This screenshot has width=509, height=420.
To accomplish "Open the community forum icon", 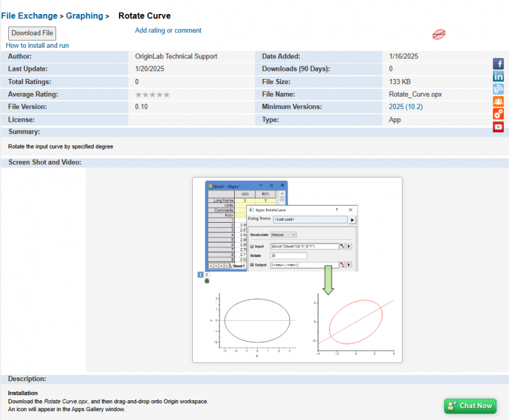I will click(499, 101).
